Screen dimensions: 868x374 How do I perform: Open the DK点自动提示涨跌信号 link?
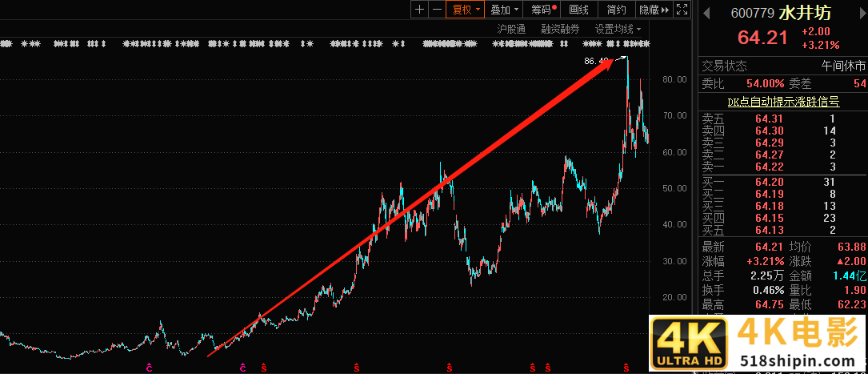[783, 102]
